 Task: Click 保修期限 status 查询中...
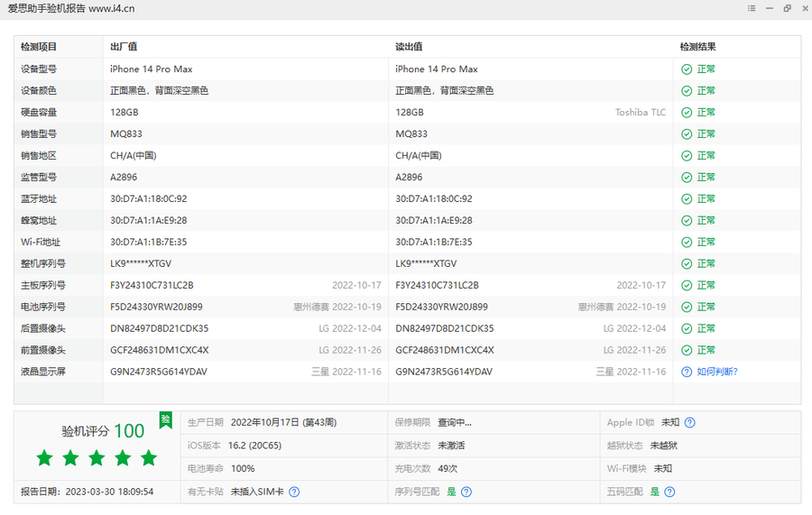(455, 422)
